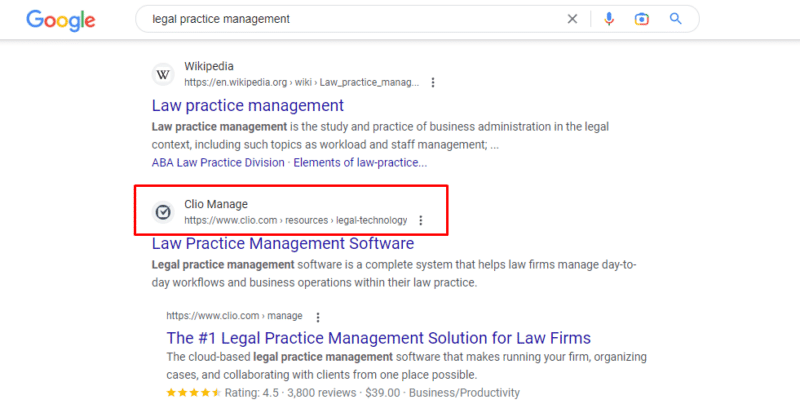Open the three-dot menu beside the Wikipedia URL
This screenshot has width=800, height=413.
click(432, 82)
